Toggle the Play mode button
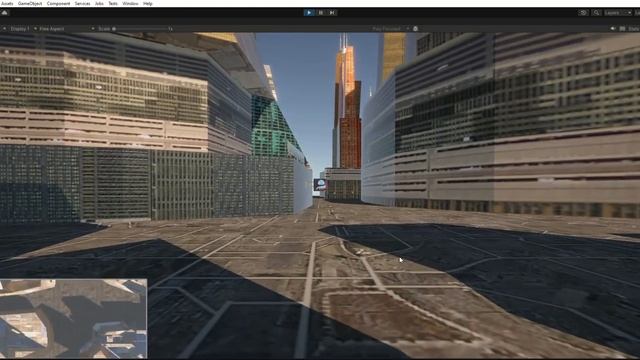The image size is (640, 360). (309, 13)
